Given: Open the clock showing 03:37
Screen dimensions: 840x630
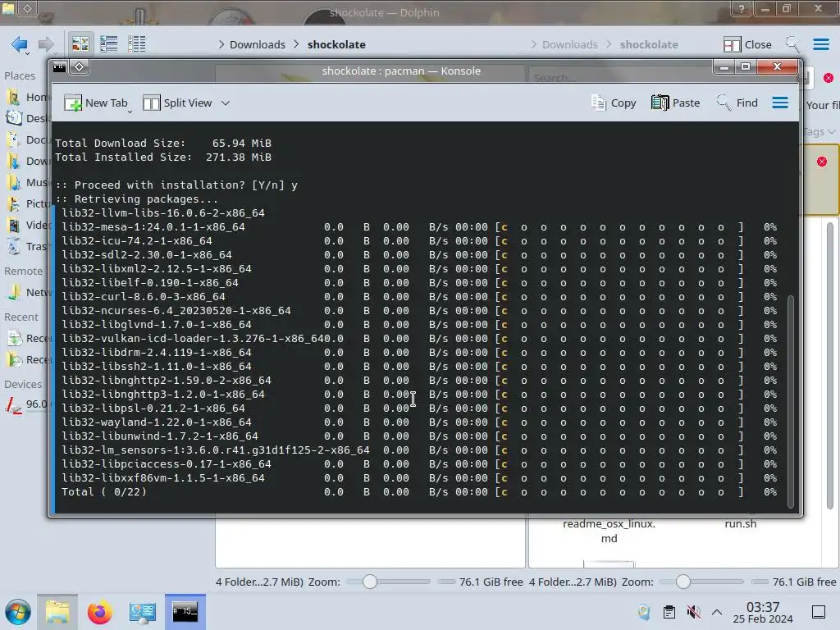Looking at the screenshot, I should (763, 612).
